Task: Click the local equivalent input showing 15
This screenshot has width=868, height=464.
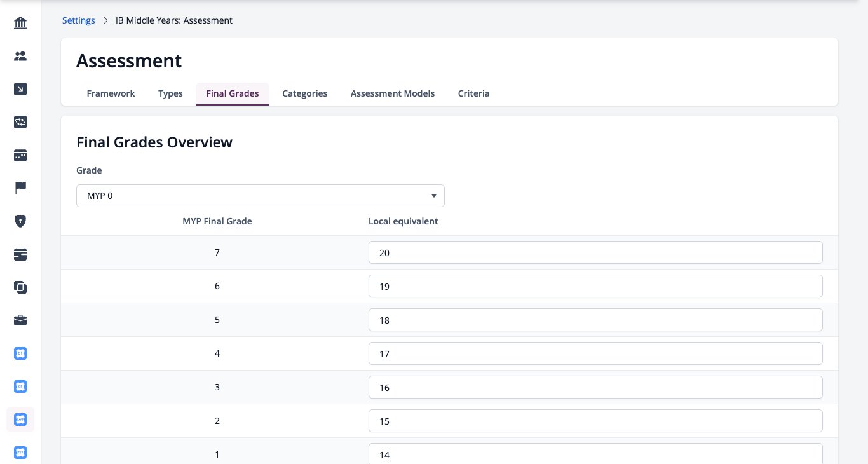Action: [x=595, y=421]
